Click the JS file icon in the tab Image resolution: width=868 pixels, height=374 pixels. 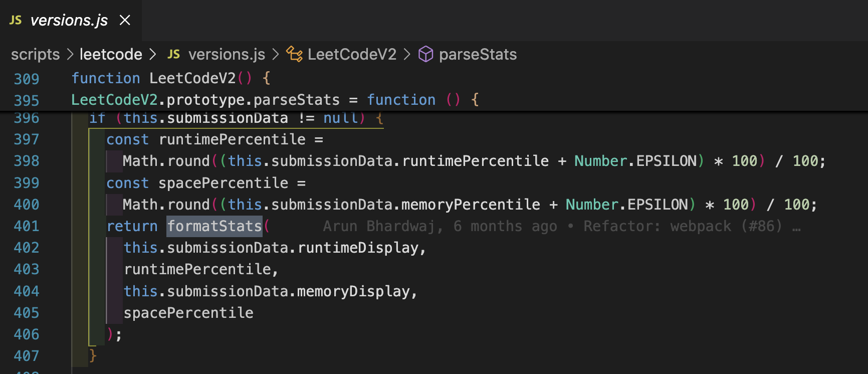(x=16, y=20)
